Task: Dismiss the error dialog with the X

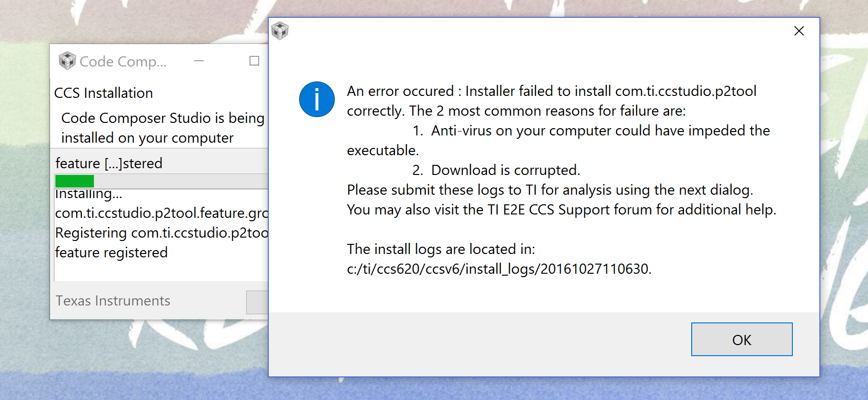Action: (x=799, y=30)
